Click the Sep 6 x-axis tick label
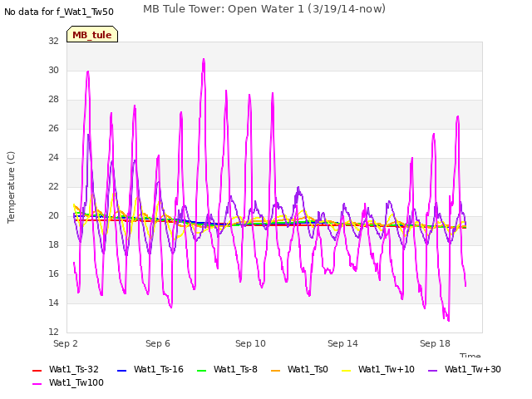The image size is (532, 399). [x=158, y=343]
